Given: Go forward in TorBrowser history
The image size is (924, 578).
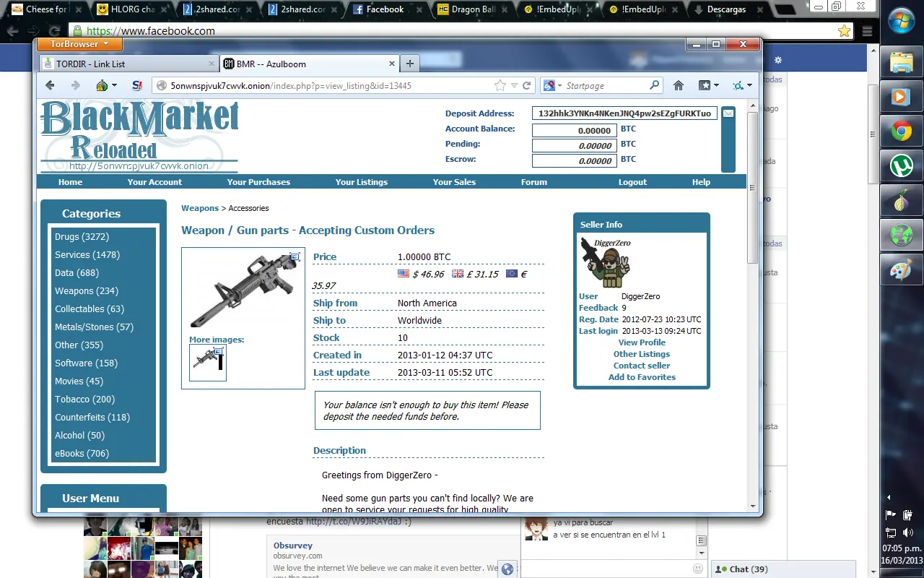Looking at the screenshot, I should (x=75, y=85).
